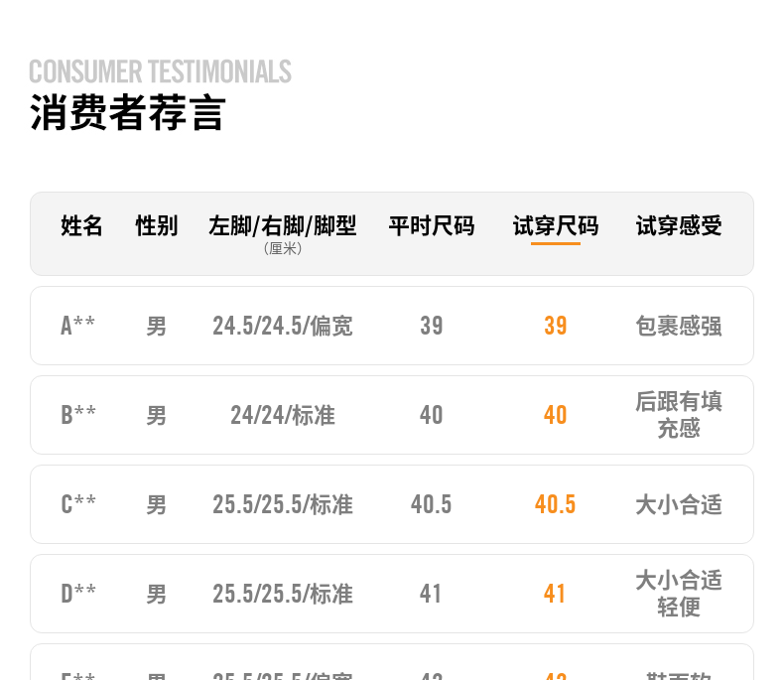Viewport: 784px width, 680px height.
Task: Click the "后跟有填充感" feedback text
Action: [x=679, y=415]
